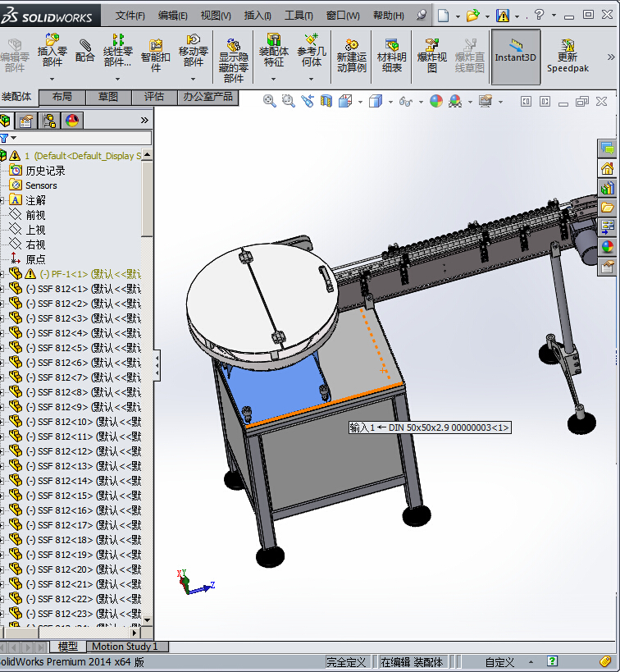The width and height of the screenshot is (620, 672).
Task: Open SolidWorks Resources home icon in task pane
Action: tap(607, 168)
